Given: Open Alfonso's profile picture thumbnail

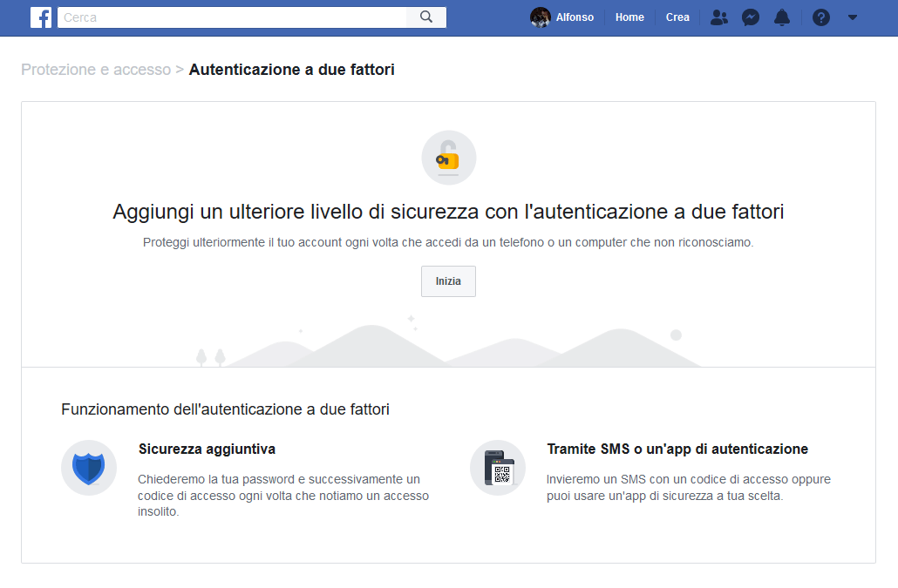Looking at the screenshot, I should 541,17.
